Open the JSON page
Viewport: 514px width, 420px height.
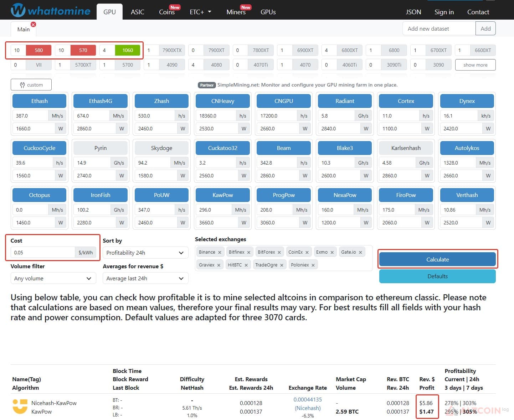pyautogui.click(x=413, y=12)
